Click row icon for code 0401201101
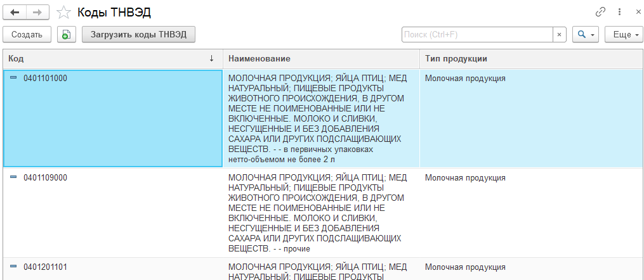This screenshot has width=644, height=280. 14,267
